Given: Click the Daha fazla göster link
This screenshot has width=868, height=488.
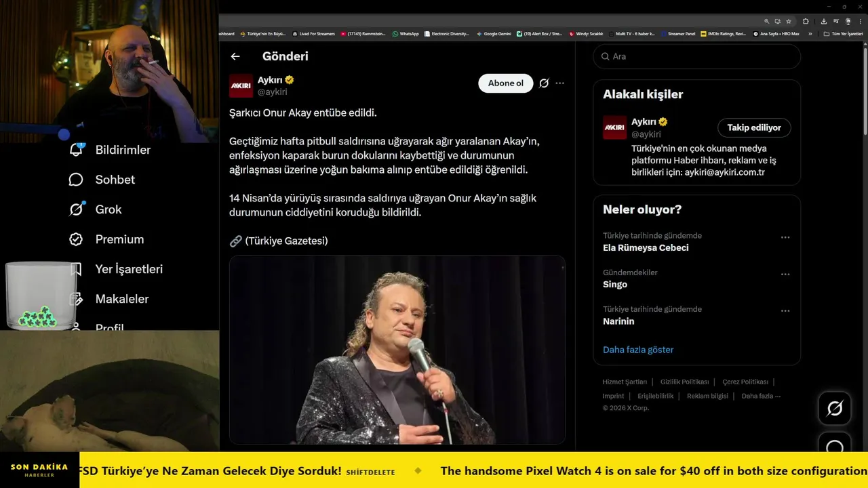Looking at the screenshot, I should tap(638, 350).
